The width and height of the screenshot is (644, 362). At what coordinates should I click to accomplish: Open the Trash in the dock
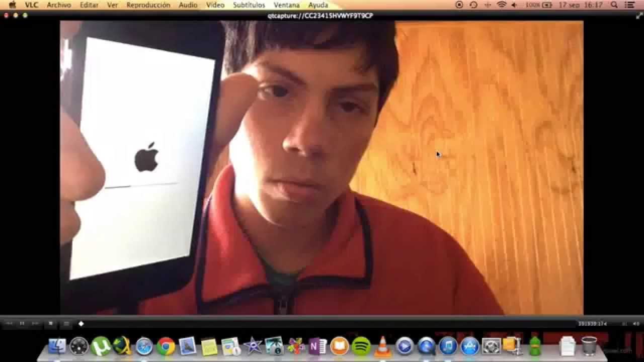[x=589, y=346]
